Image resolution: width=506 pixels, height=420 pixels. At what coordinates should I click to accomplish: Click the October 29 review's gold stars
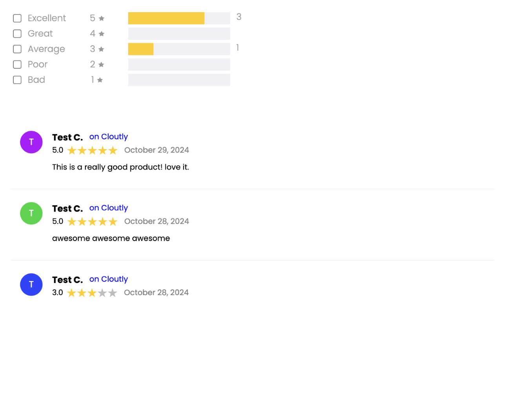[92, 150]
